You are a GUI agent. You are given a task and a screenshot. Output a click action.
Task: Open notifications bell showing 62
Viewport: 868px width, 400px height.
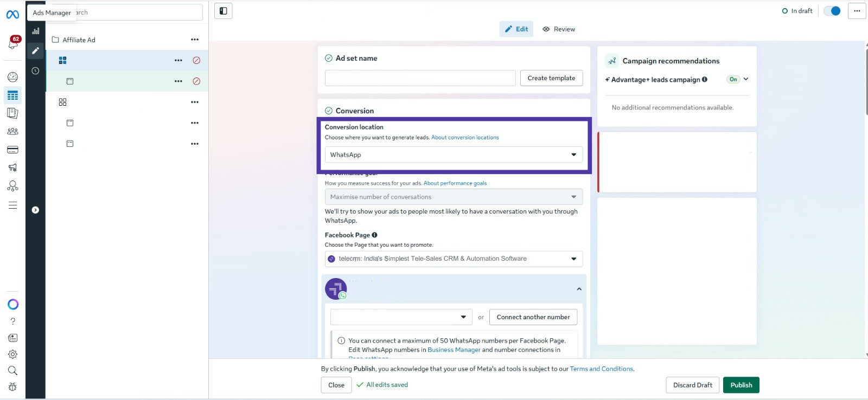tap(13, 43)
